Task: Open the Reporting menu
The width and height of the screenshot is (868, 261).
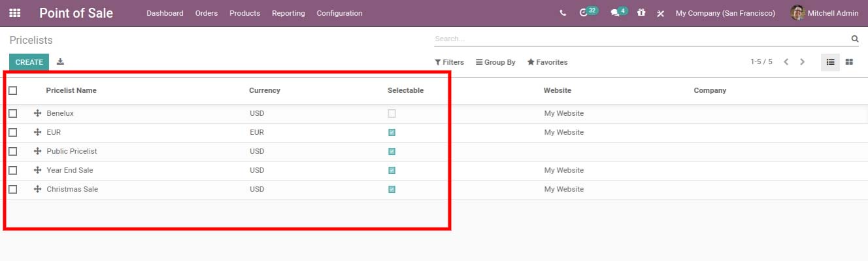Action: (x=288, y=13)
